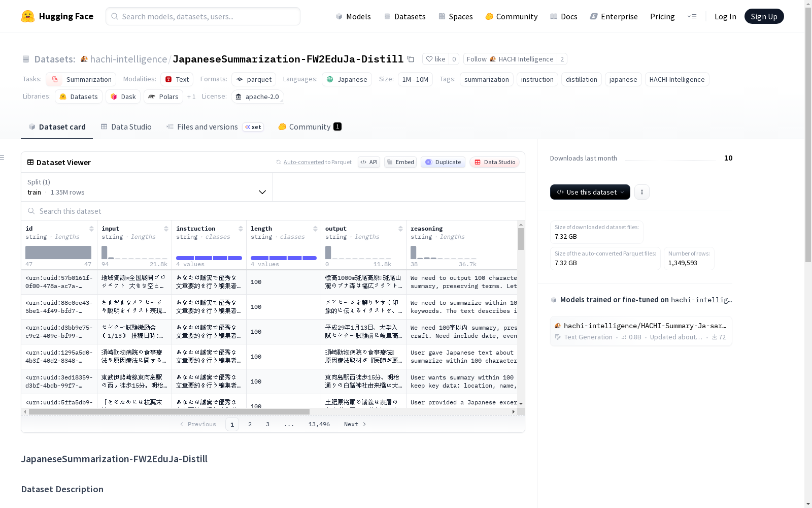Click the input column lengths histogram

click(134, 252)
